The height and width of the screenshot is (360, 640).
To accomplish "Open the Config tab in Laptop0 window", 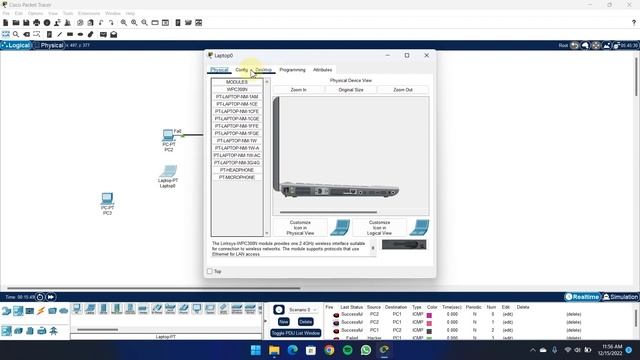I will 242,70.
